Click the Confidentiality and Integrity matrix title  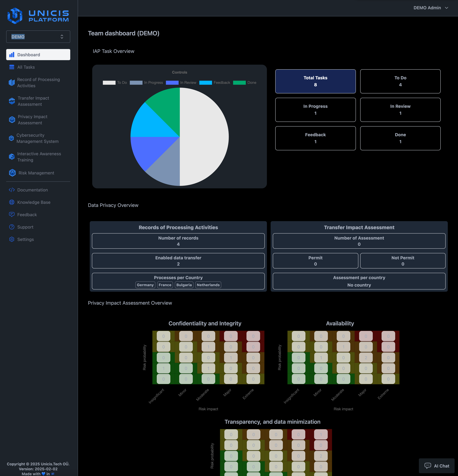tap(205, 324)
